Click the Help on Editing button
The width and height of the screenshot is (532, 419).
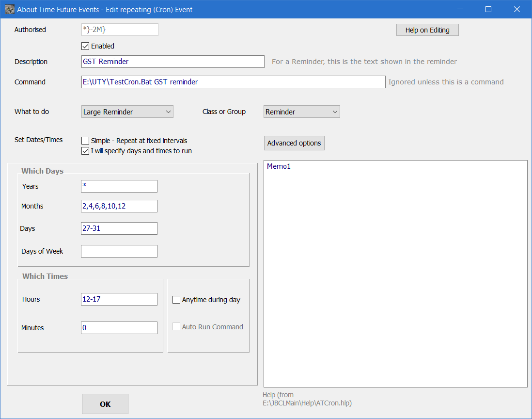tap(427, 30)
